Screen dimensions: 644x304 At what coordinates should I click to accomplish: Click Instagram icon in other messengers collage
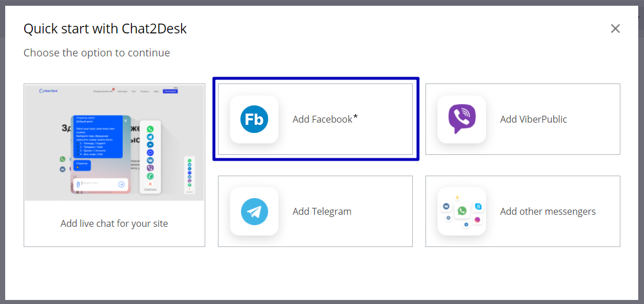(x=477, y=220)
